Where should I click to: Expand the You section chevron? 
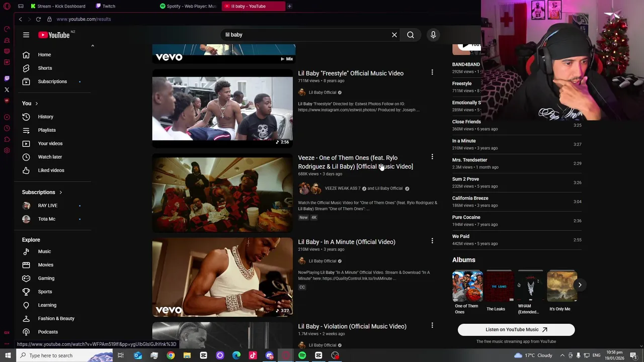(x=36, y=104)
